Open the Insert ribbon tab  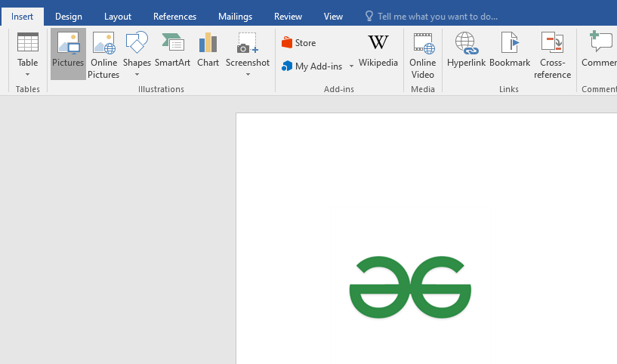(x=22, y=17)
